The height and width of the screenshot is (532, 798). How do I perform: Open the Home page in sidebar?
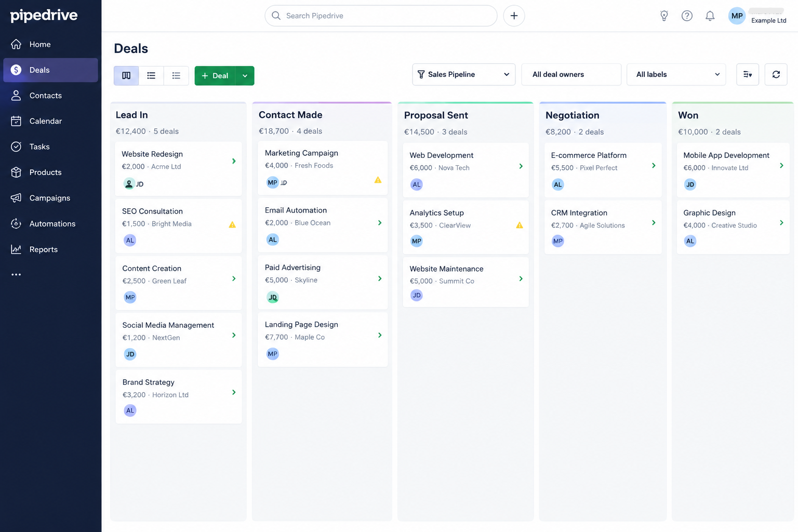click(x=50, y=45)
